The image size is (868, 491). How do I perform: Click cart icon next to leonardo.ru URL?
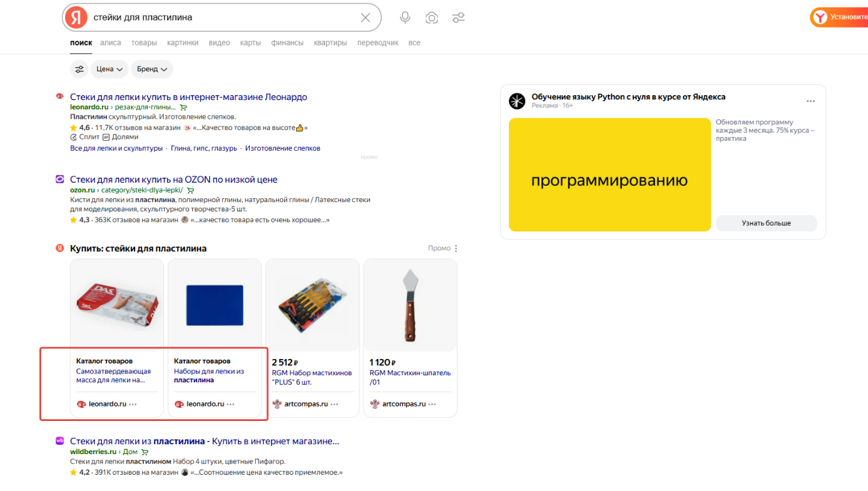[x=183, y=108]
